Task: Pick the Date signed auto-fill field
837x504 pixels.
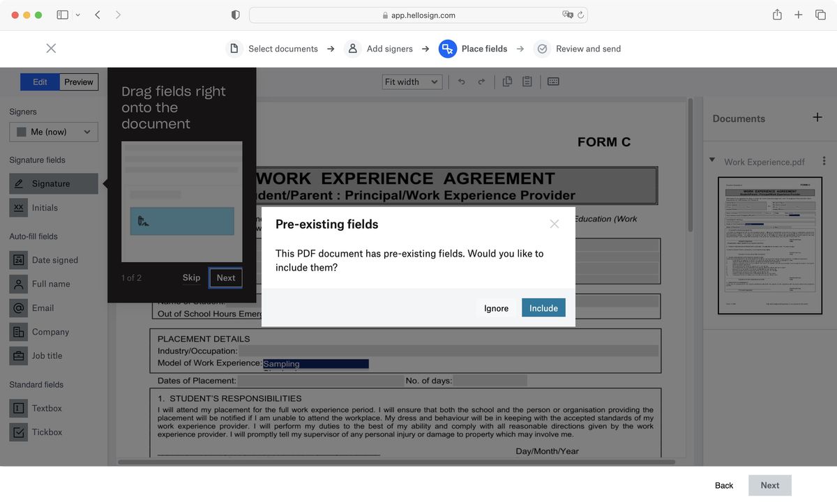Action: tap(53, 259)
